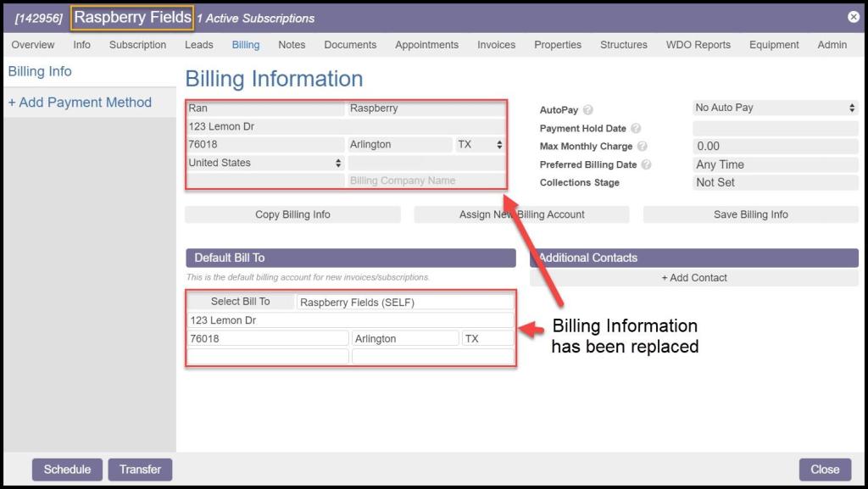The image size is (868, 489).
Task: Click the help icon beside Max Monthly Charge
Action: [643, 147]
